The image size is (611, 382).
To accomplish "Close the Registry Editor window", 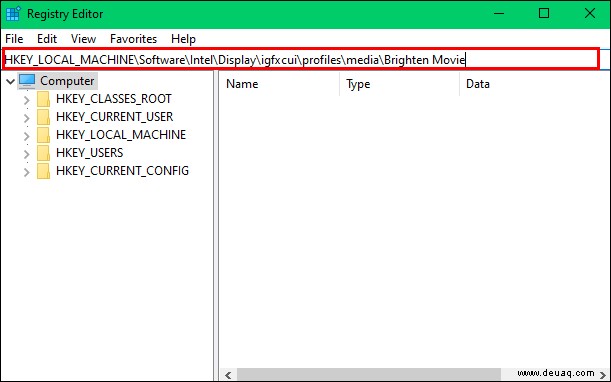I will (590, 14).
